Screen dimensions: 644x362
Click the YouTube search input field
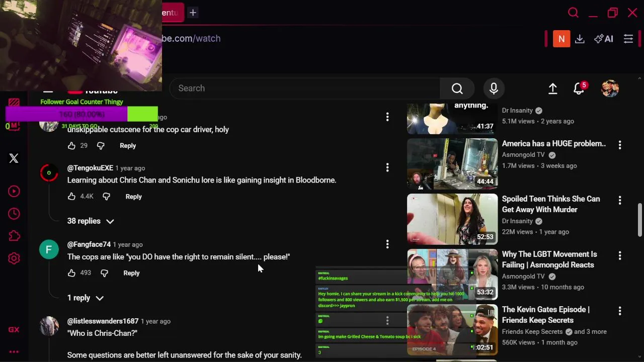305,88
